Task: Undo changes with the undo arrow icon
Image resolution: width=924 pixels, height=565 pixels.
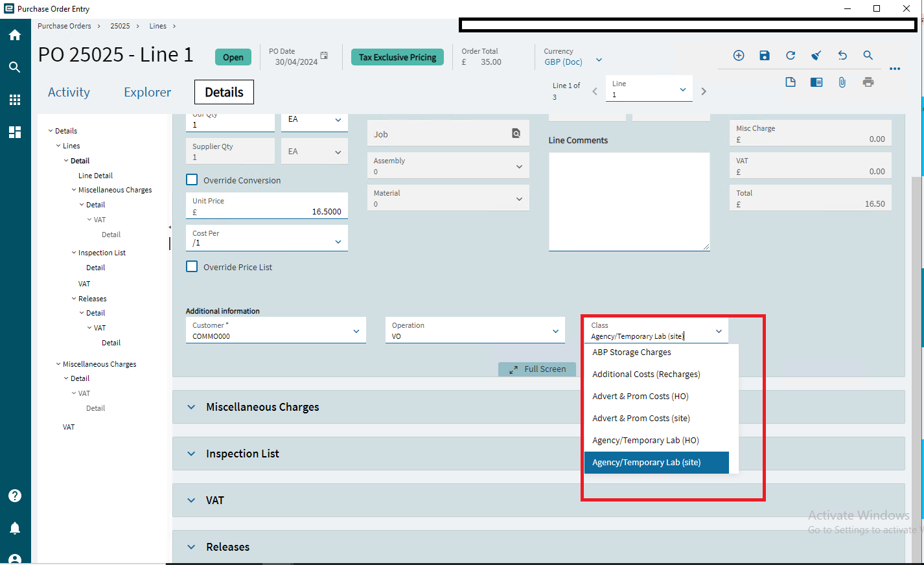Action: pos(842,56)
